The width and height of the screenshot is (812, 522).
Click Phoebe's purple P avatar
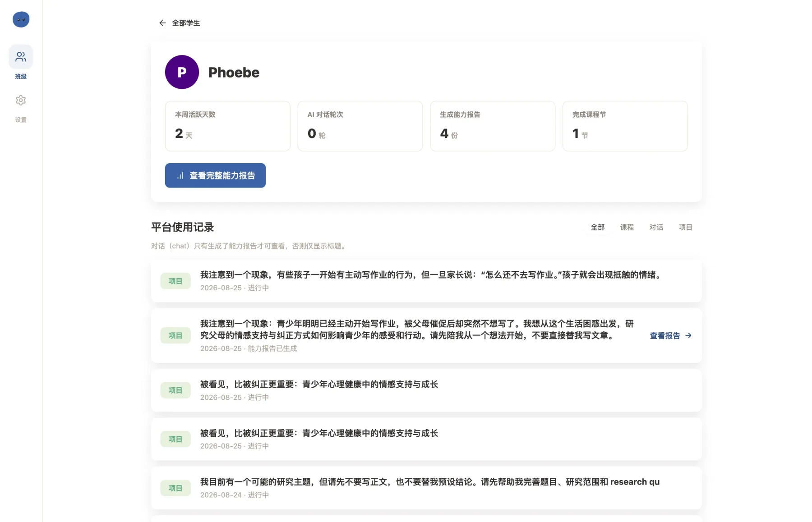click(182, 72)
